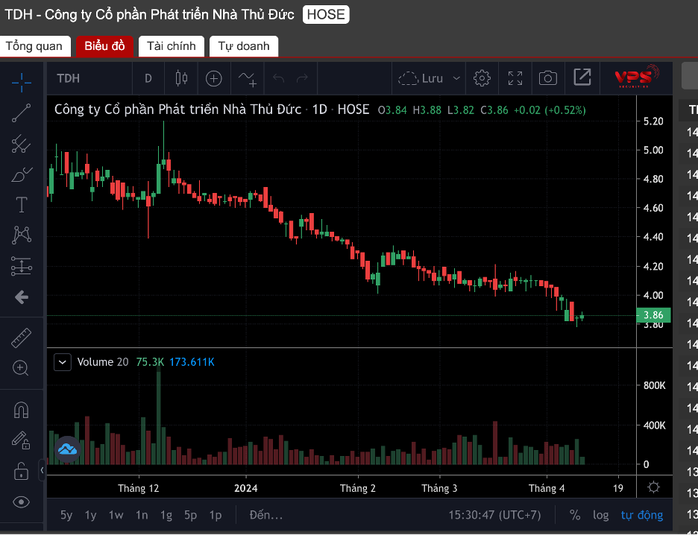Viewport: 698px width, 535px height.
Task: Click the HOSE exchange badge
Action: tap(326, 15)
